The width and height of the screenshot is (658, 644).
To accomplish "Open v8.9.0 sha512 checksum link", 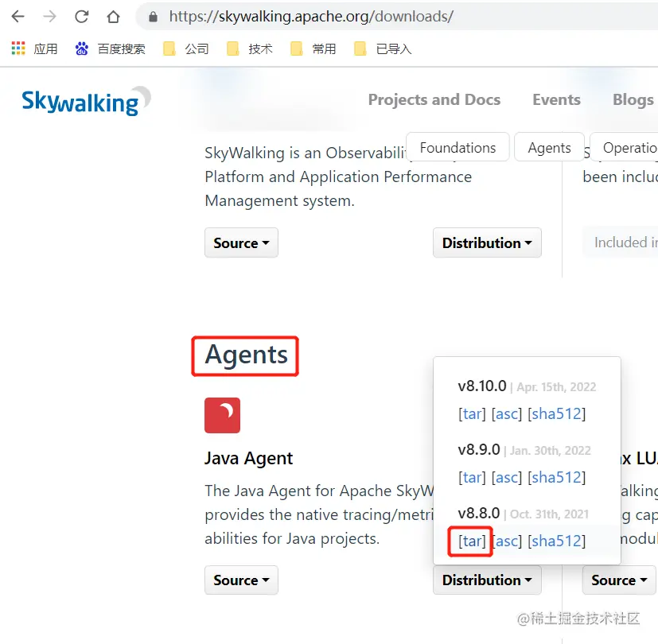I will [556, 477].
